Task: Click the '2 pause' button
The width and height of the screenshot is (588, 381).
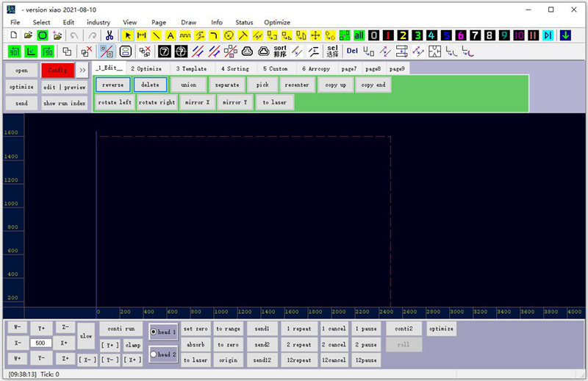Action: tap(366, 344)
